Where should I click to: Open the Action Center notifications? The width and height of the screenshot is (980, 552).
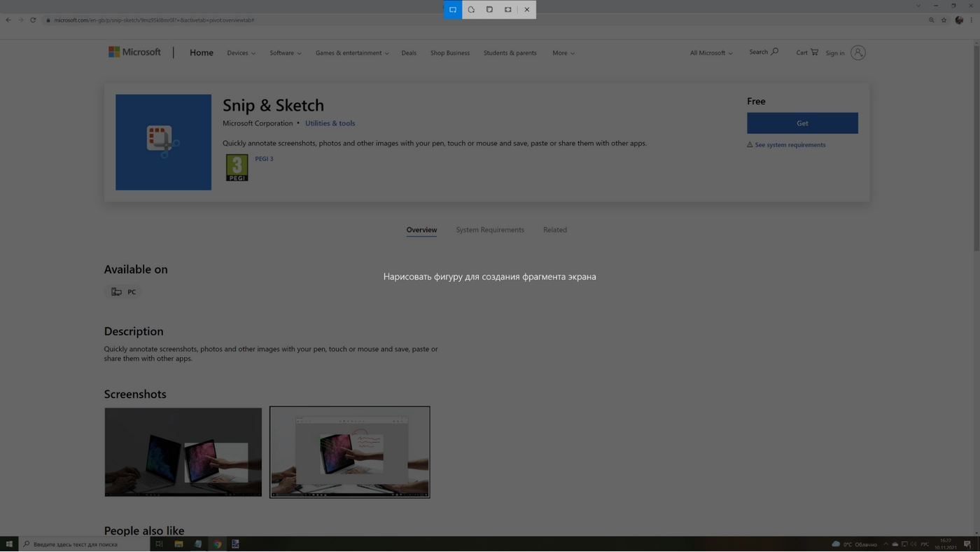coord(967,544)
